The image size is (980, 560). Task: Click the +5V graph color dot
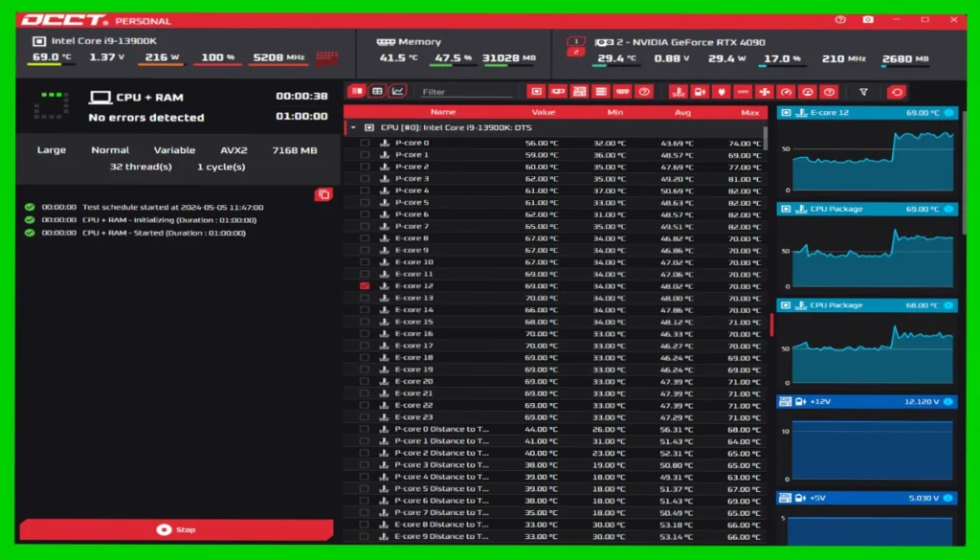948,498
